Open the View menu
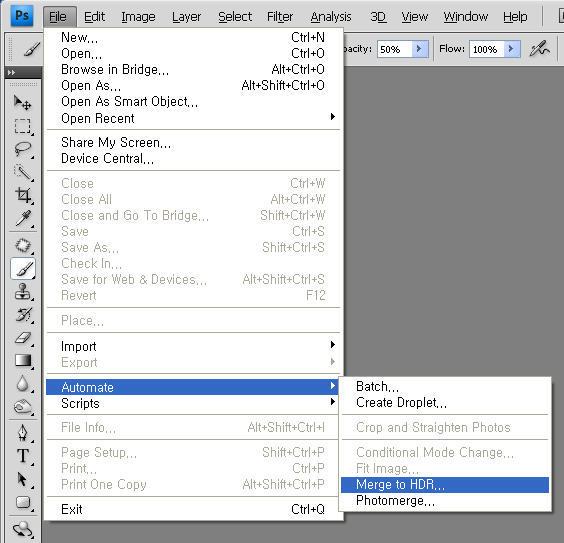The image size is (564, 543). 415,17
